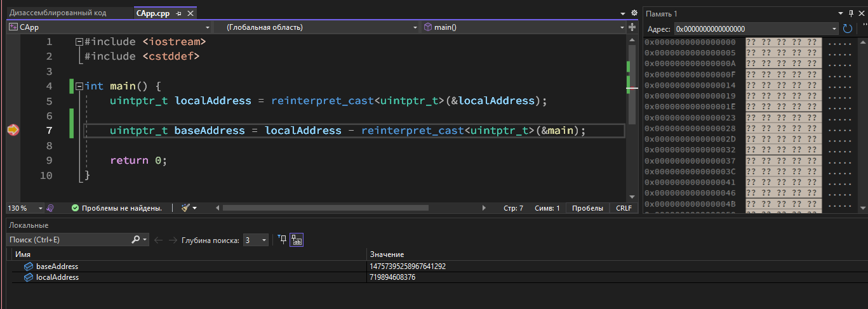Click the <iostream> include text
Screen dimensions: 868x309
click(x=174, y=42)
